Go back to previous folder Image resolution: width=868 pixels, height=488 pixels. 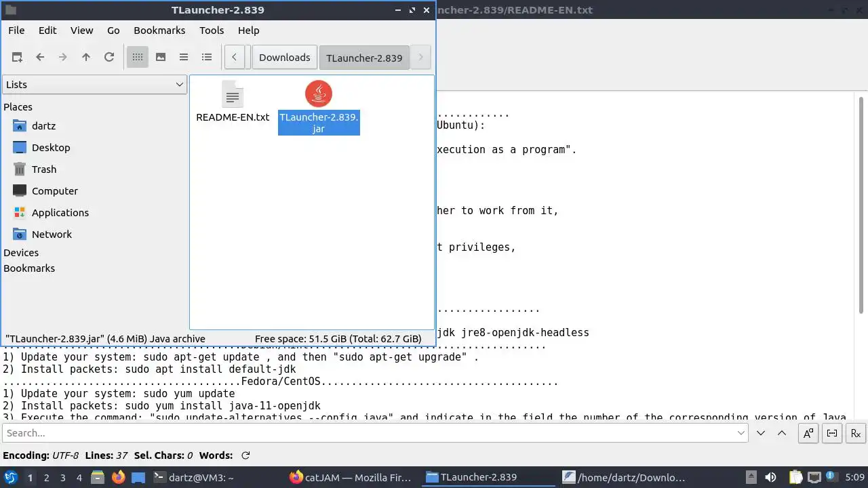pos(40,58)
